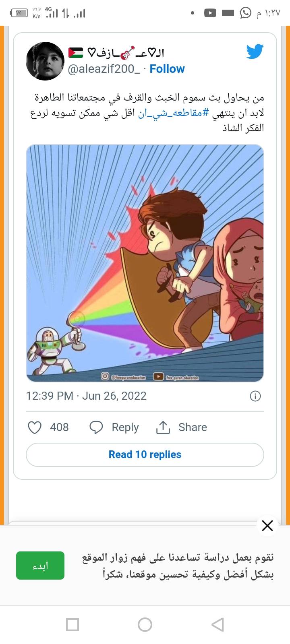Tap Android back triangle button
Image resolution: width=290 pixels, height=644 pixels.
[217, 625]
